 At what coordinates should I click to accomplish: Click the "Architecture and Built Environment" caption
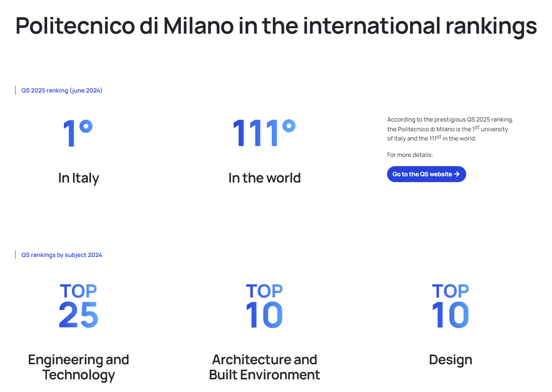(265, 367)
